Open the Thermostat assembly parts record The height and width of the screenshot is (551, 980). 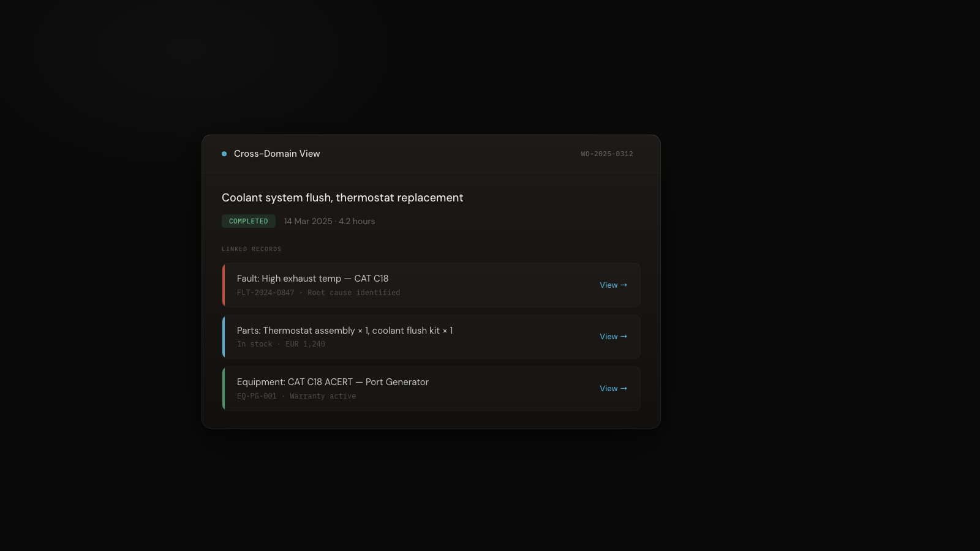pyautogui.click(x=345, y=331)
